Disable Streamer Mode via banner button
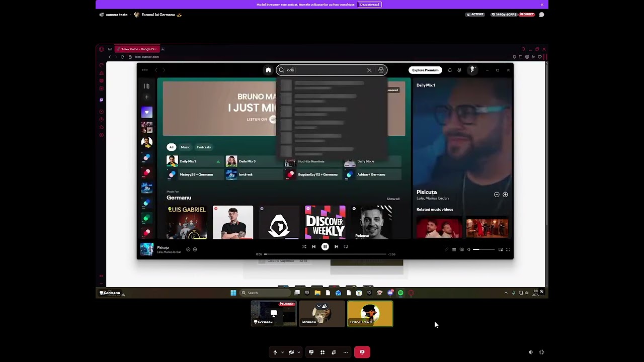The height and width of the screenshot is (362, 644). (370, 5)
